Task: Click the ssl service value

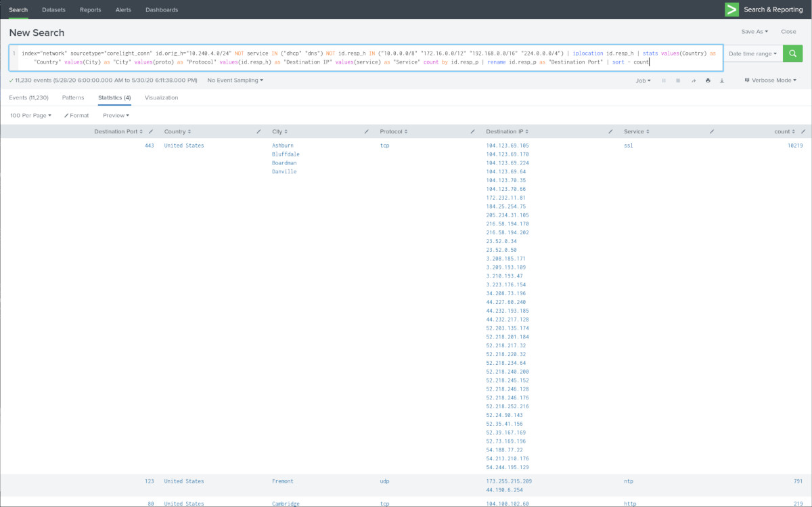Action: pos(629,146)
